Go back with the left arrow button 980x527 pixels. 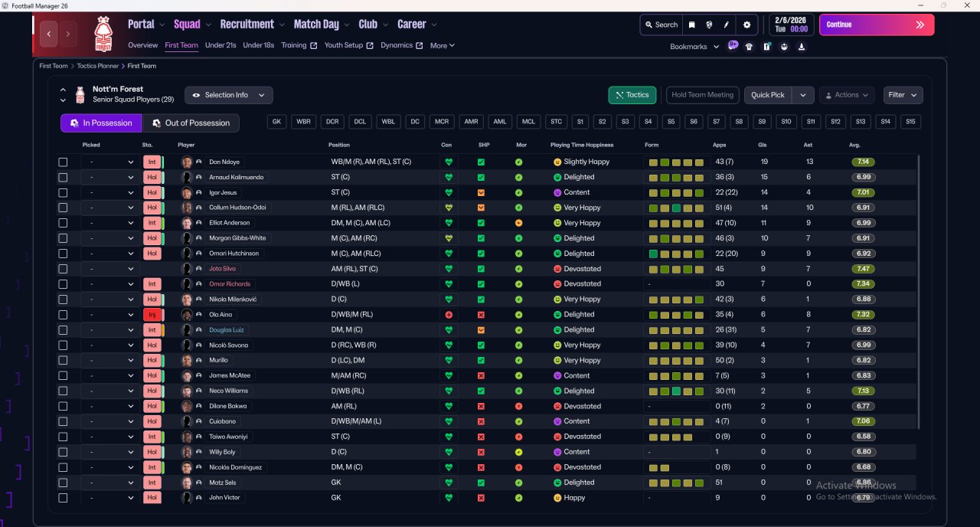pos(49,34)
